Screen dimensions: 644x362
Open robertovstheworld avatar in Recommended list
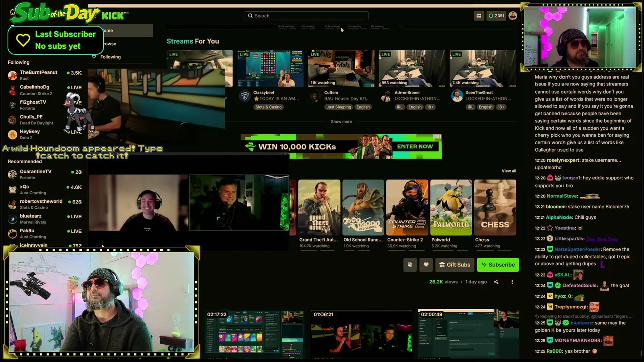tap(12, 204)
